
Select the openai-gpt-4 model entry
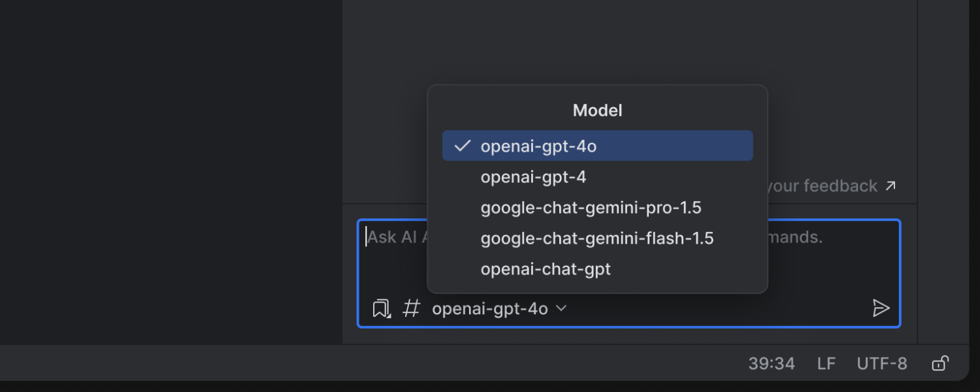point(533,176)
